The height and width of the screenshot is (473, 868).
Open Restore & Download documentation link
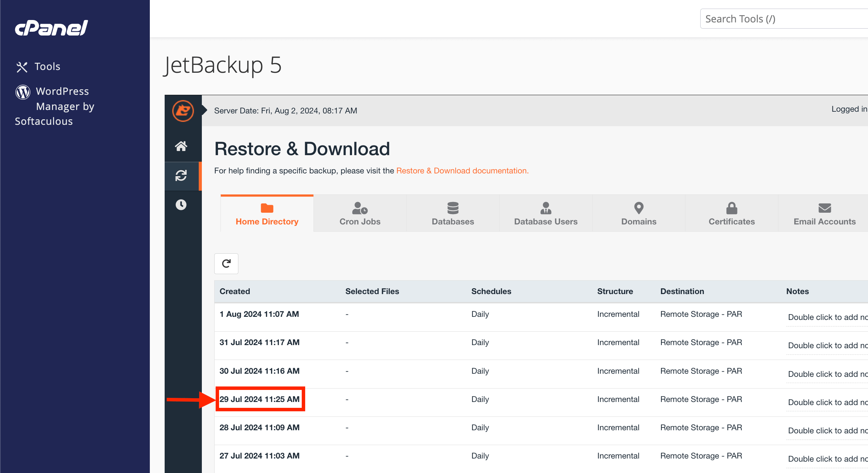462,171
